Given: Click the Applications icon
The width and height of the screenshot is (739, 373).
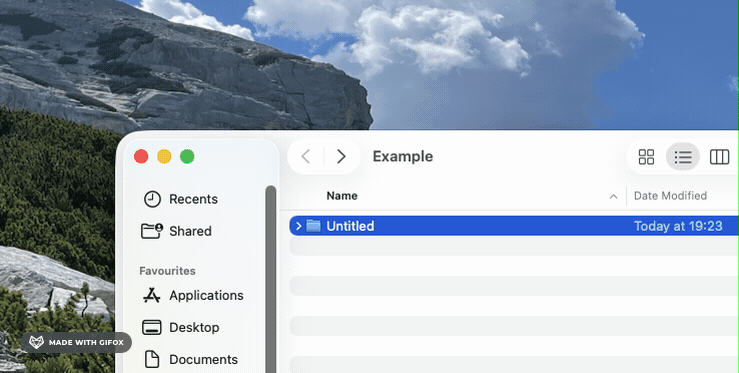Looking at the screenshot, I should 152,295.
